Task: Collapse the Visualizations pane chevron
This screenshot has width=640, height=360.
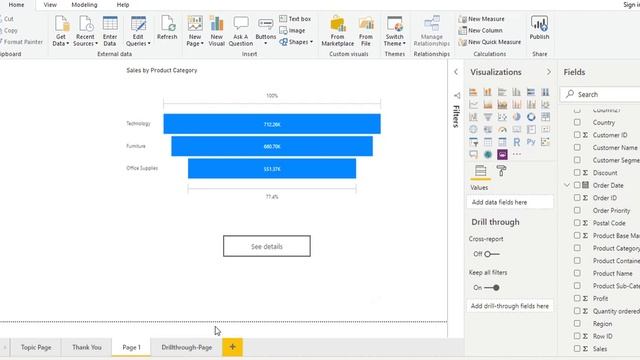Action: (548, 72)
